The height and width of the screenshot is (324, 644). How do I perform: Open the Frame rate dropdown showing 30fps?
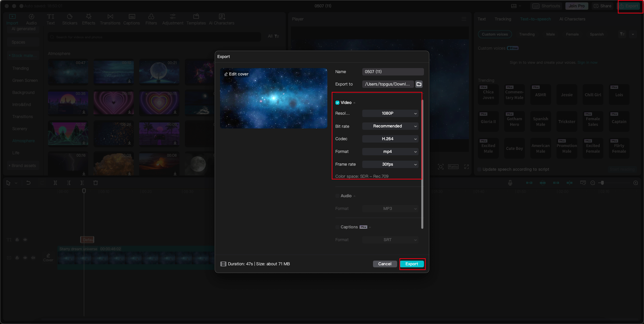[x=390, y=164]
